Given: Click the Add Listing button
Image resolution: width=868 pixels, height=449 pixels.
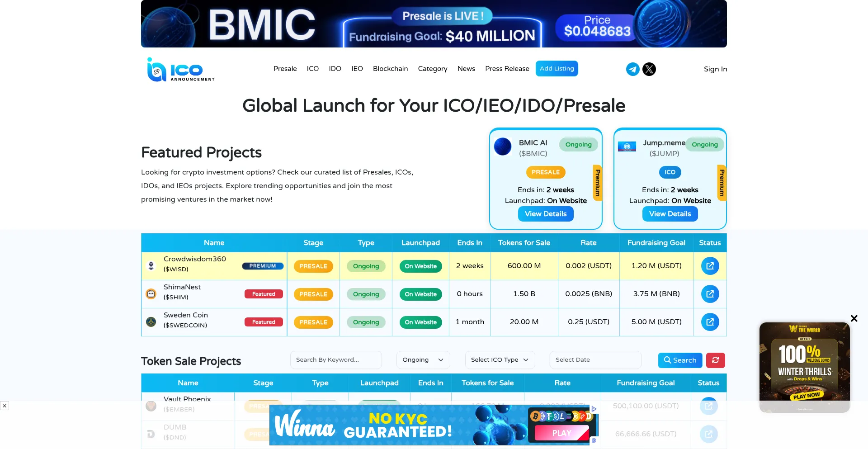Looking at the screenshot, I should tap(557, 69).
